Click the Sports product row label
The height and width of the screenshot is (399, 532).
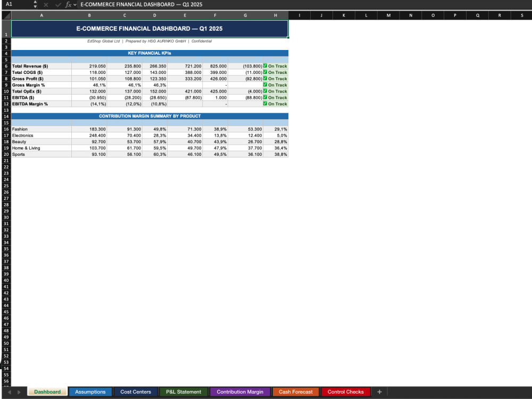coord(41,154)
